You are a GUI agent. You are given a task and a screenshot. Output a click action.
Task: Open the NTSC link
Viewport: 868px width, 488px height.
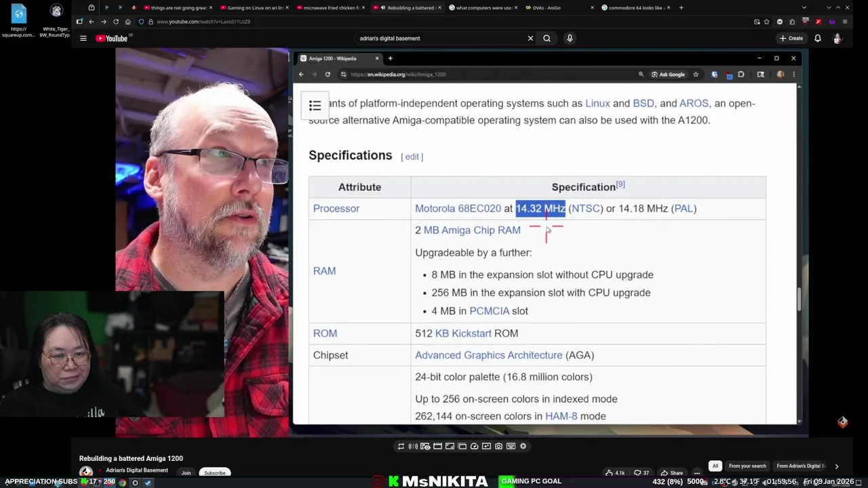[x=586, y=209]
